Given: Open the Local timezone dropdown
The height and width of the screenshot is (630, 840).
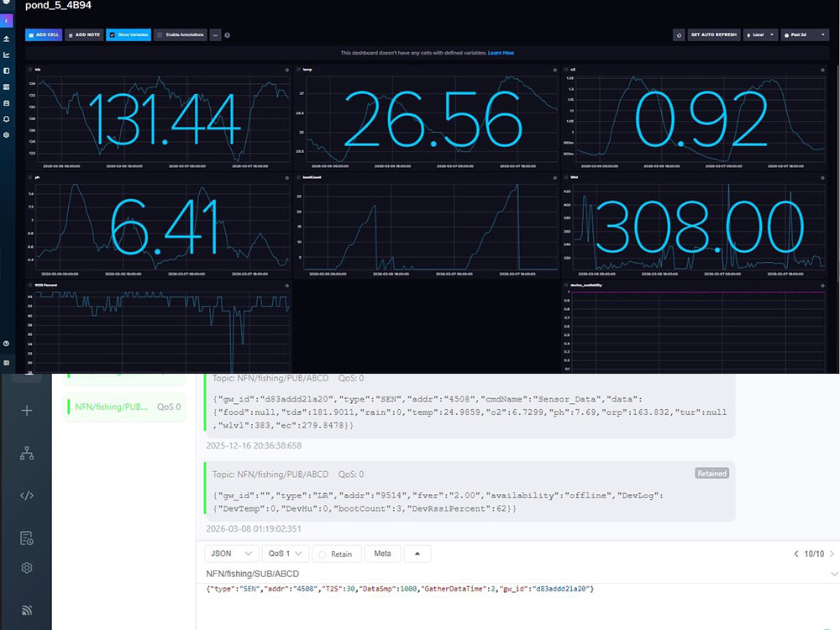Looking at the screenshot, I should point(761,34).
